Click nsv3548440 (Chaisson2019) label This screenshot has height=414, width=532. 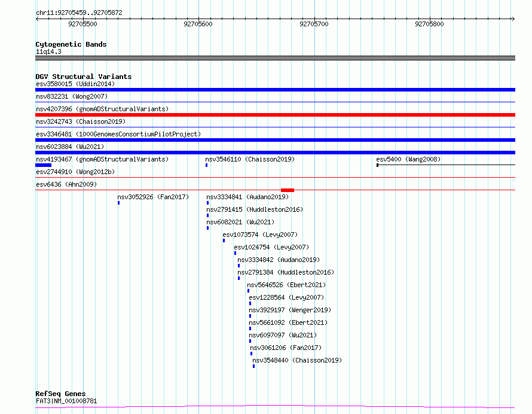[x=297, y=360]
